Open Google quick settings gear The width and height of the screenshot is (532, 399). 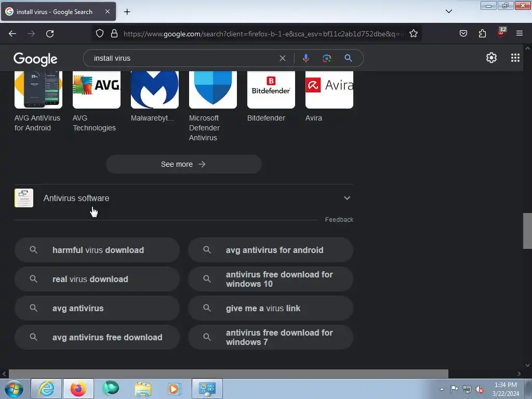tap(491, 58)
